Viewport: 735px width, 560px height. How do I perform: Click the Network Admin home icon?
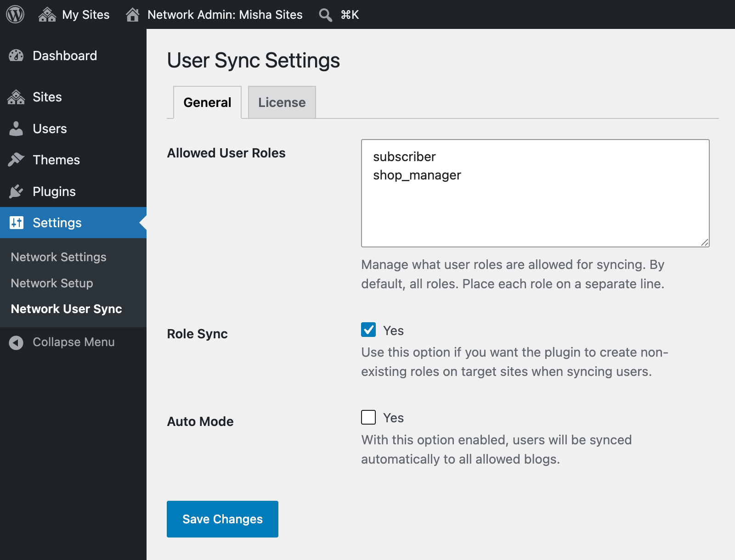click(x=133, y=15)
